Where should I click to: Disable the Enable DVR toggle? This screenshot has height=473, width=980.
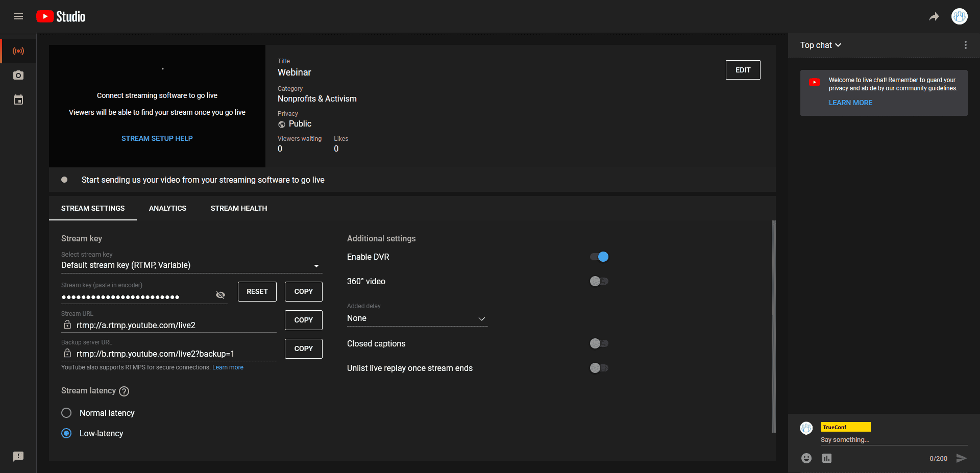(x=599, y=257)
